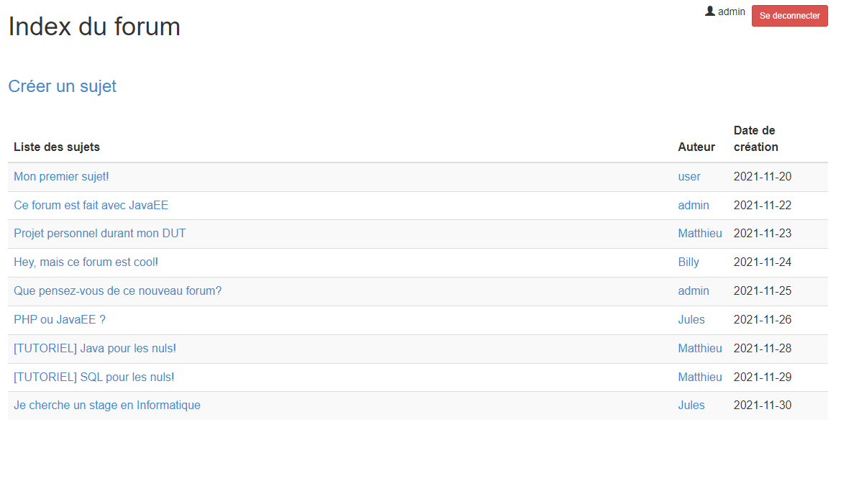Open the Java pour les nuls tutorial
841x504 pixels.
95,349
